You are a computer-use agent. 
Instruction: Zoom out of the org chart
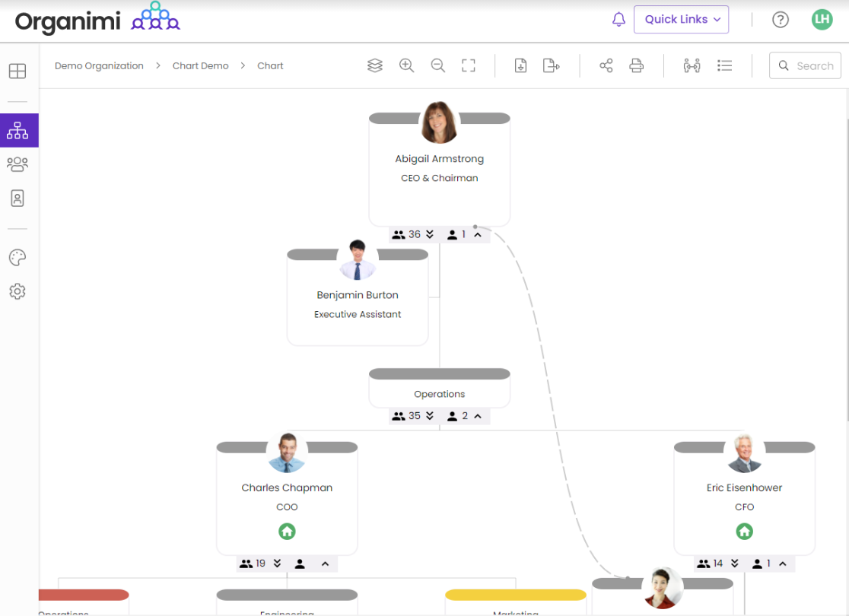pyautogui.click(x=437, y=66)
